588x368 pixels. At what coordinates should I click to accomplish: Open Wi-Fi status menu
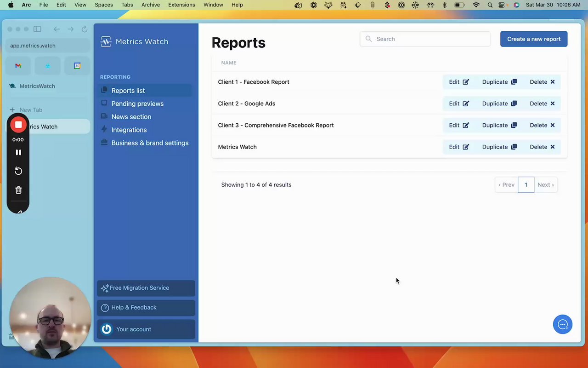click(476, 5)
